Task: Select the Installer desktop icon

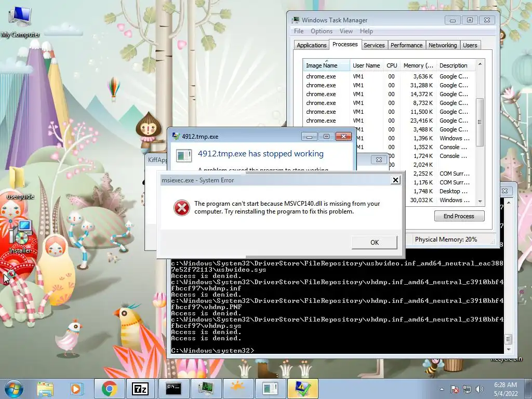Action: click(20, 236)
